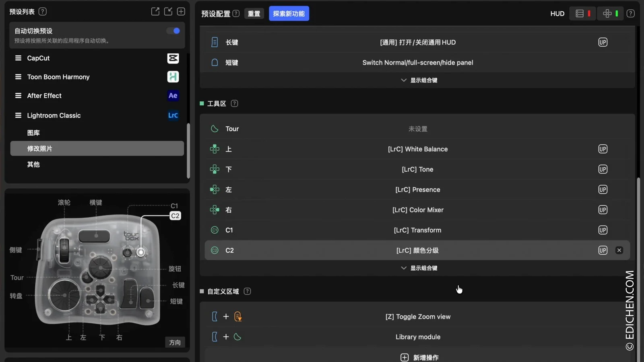
Task: Click the 探索新功能 button
Action: tap(289, 14)
